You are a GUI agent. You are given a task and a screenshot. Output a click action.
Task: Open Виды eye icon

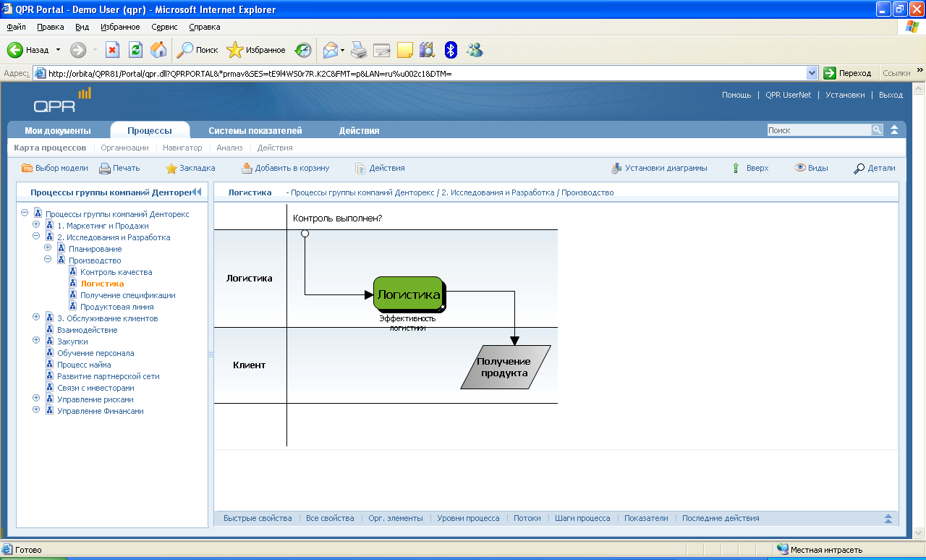(800, 167)
